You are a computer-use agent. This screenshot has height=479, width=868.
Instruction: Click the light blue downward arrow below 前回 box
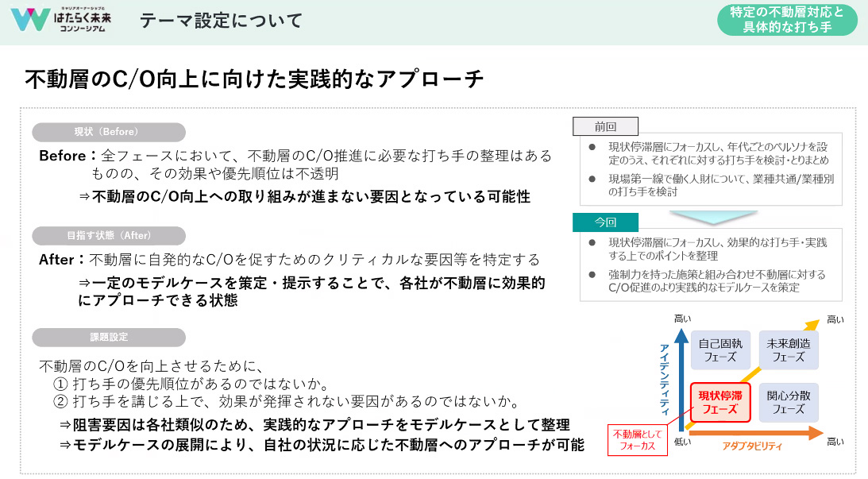coord(708,217)
